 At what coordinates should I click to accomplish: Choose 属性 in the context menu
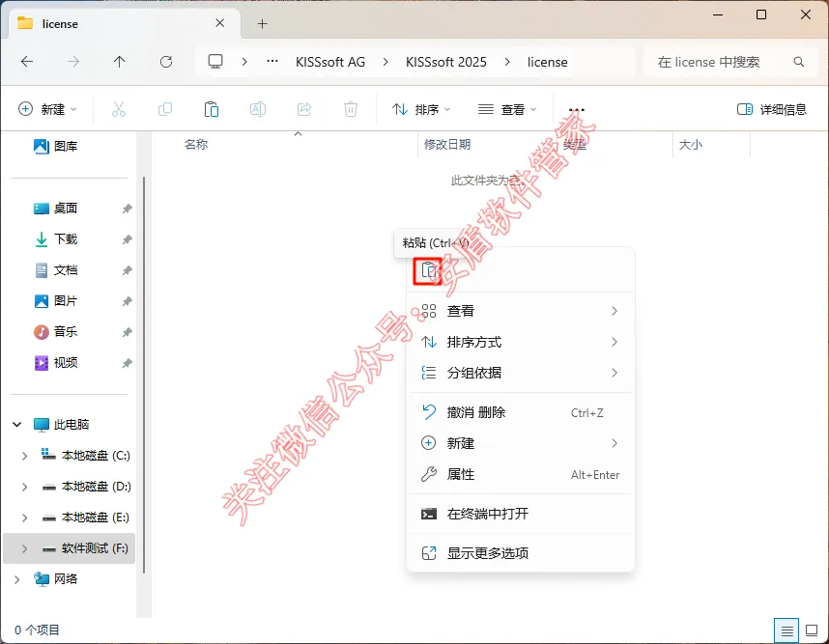521,474
